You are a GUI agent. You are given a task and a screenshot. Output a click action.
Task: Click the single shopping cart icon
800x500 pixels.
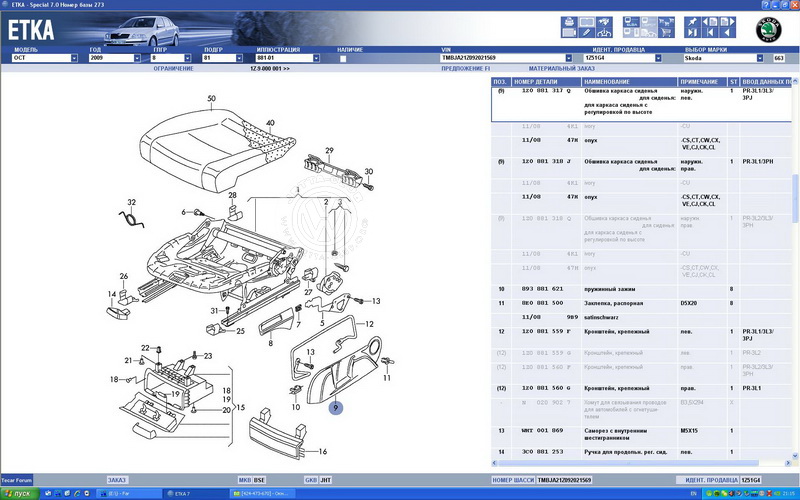[x=666, y=33]
